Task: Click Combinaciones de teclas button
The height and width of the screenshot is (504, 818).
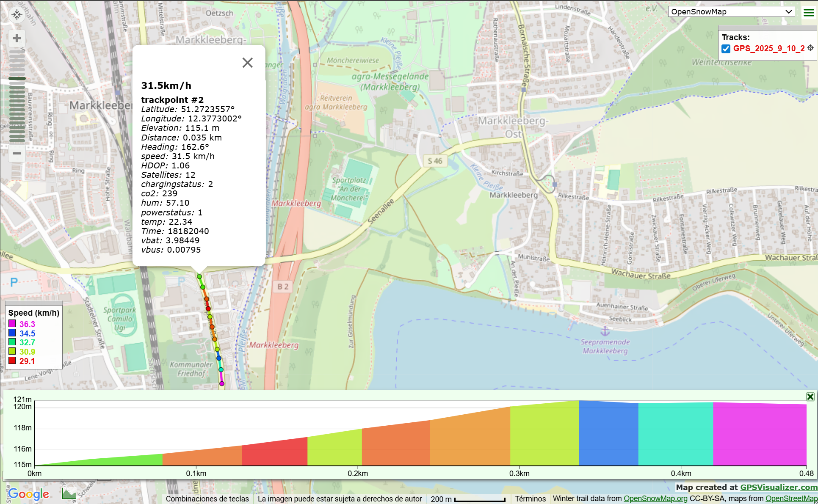Action: [207, 498]
